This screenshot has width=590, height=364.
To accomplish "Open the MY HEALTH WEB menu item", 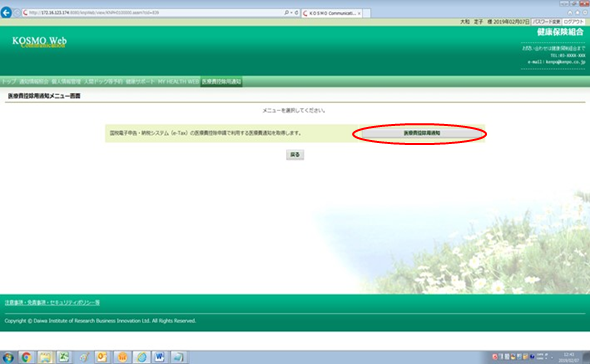I will (x=178, y=82).
